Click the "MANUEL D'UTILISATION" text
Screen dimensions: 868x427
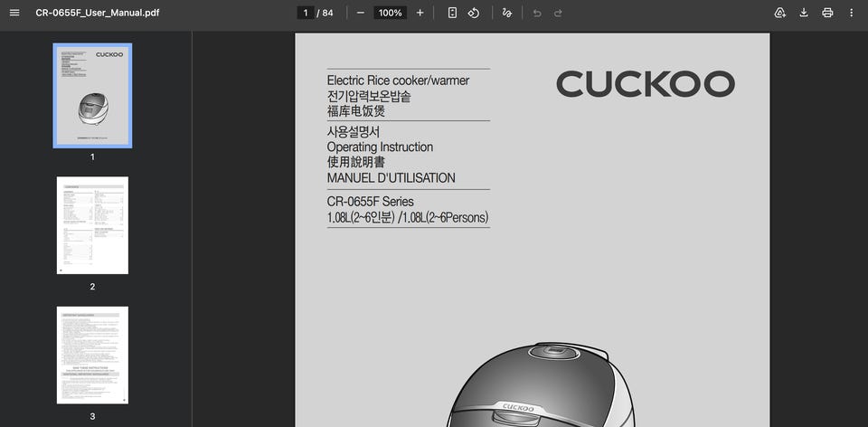(391, 178)
